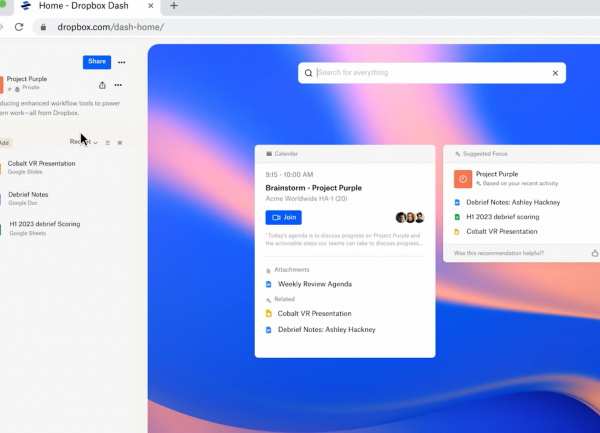This screenshot has height=433, width=600.
Task: Click the Suggested Focus header sparkle icon
Action: (457, 154)
